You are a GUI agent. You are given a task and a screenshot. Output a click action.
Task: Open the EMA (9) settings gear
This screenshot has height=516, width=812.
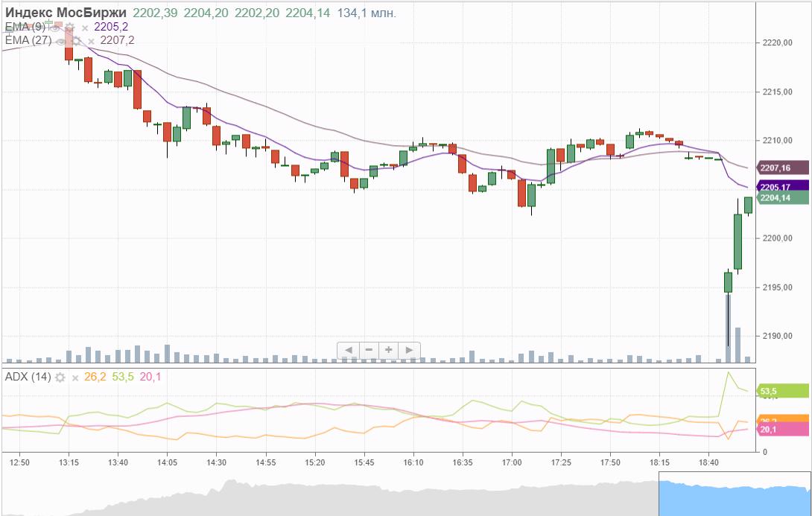tap(70, 27)
